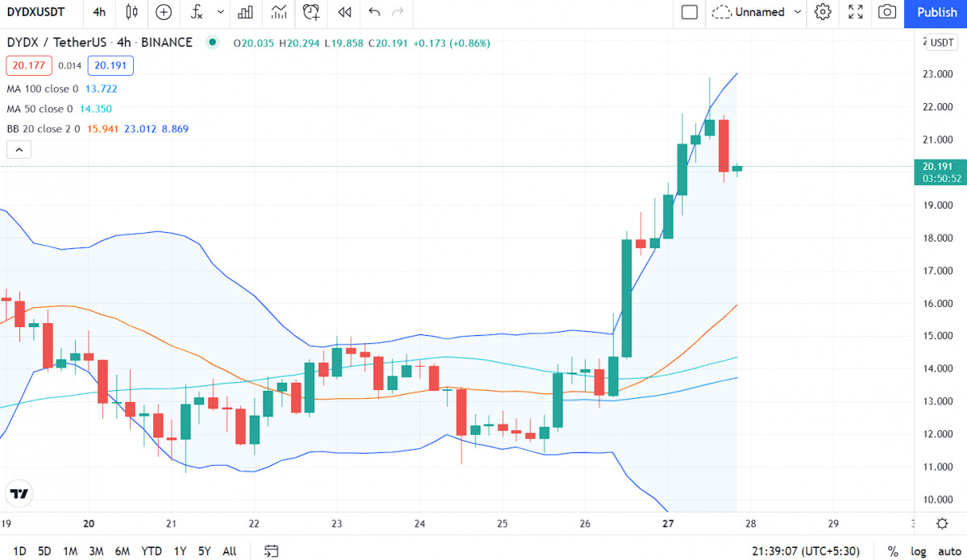Click the Publish button
This screenshot has width=967, height=560.
(x=937, y=12)
